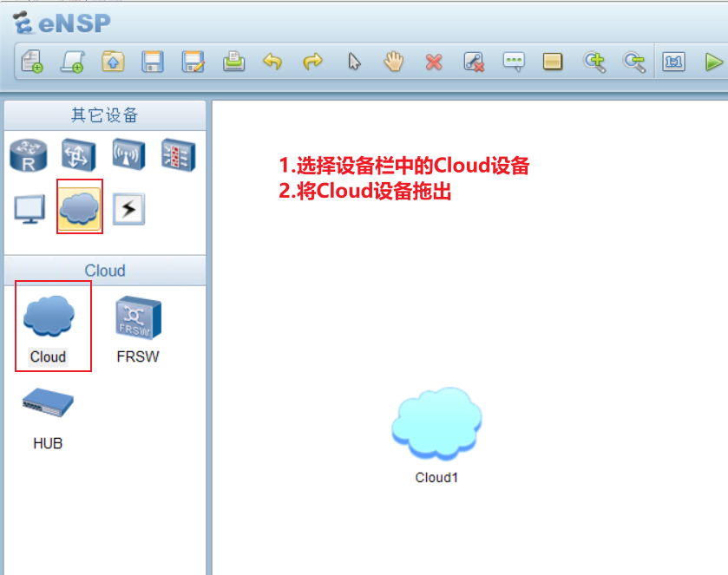
Task: Click the Cloud1 label text
Action: (436, 478)
